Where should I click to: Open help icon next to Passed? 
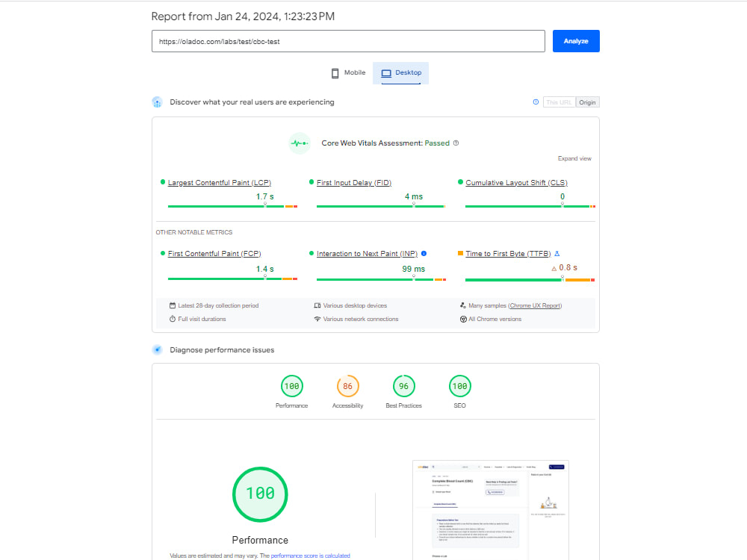pos(456,143)
